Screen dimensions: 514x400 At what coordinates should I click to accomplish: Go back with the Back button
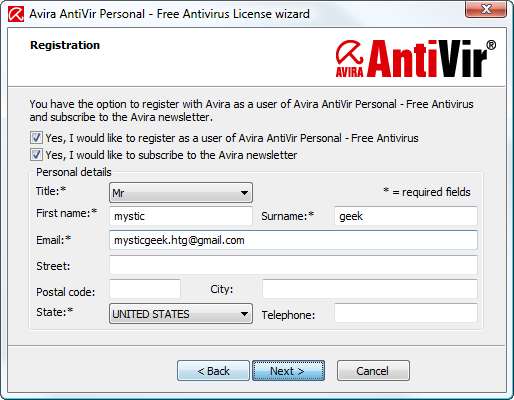point(213,371)
